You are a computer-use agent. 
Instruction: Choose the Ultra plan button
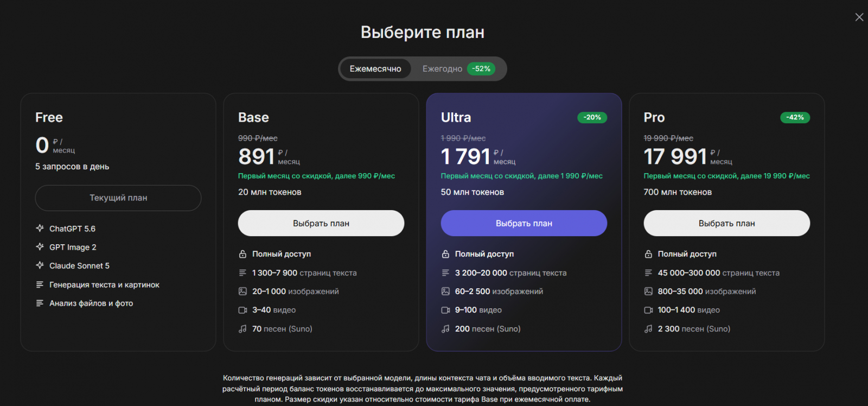click(524, 223)
